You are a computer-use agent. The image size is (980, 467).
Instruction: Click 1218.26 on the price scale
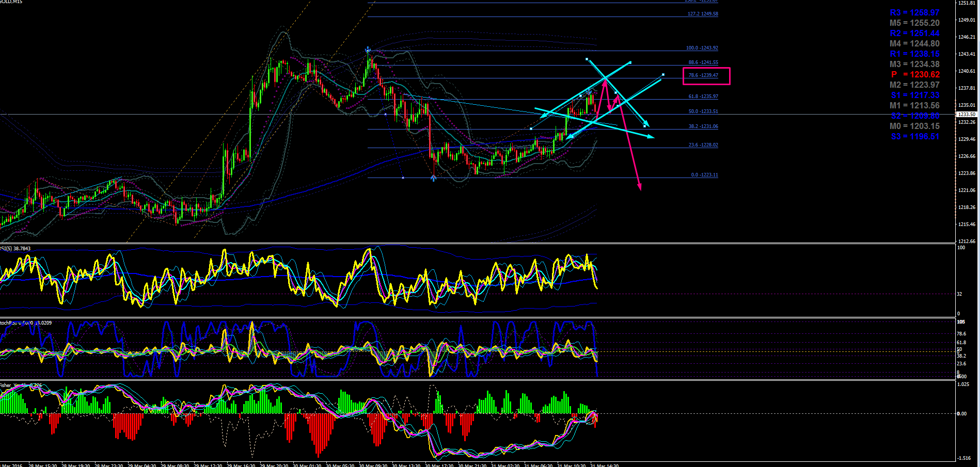(967, 207)
